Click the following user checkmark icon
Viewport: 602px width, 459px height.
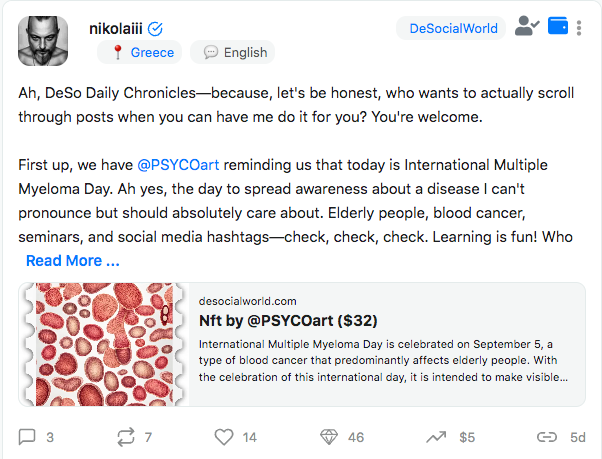527,27
